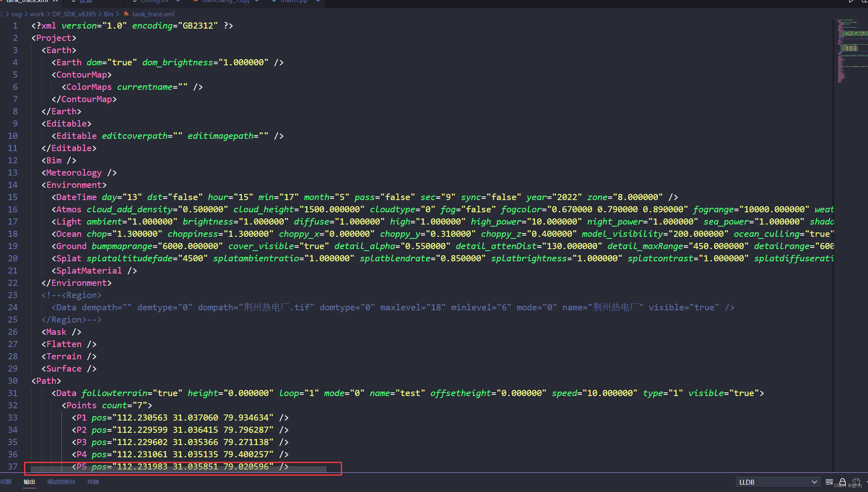Click the <Path> opening tag
The width and height of the screenshot is (868, 492).
pos(46,381)
